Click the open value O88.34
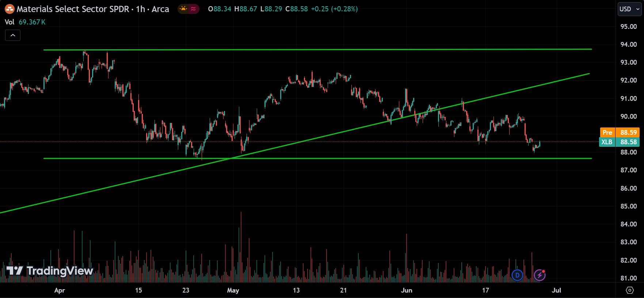 220,9
